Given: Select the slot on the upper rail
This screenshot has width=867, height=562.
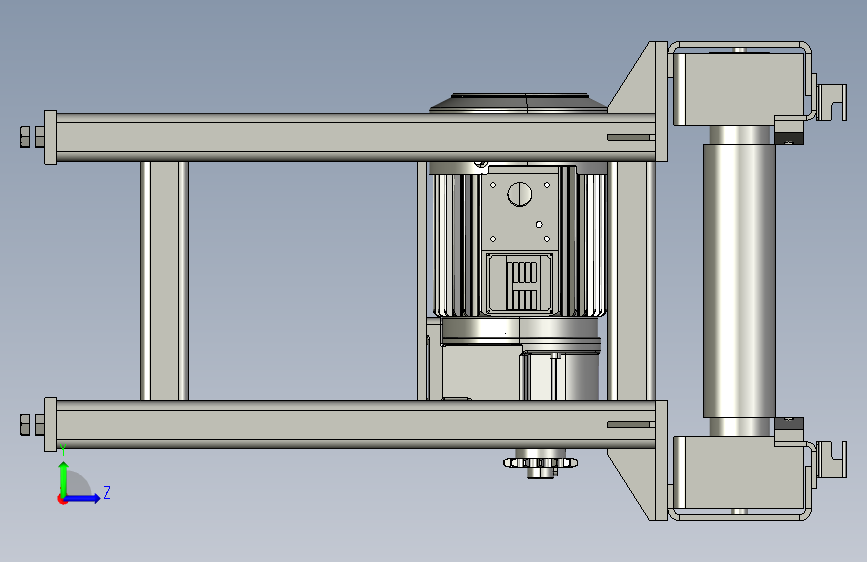Looking at the screenshot, I should point(629,137).
